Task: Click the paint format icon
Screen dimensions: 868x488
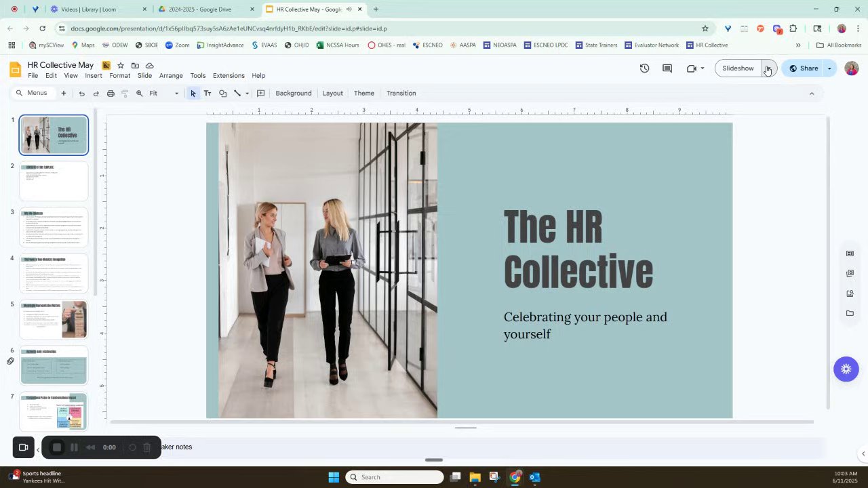Action: pos(125,94)
